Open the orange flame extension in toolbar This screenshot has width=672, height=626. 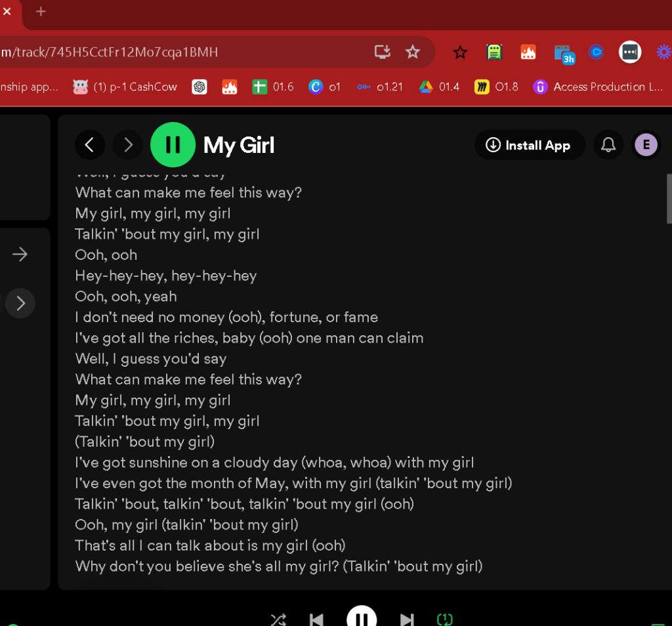click(528, 52)
